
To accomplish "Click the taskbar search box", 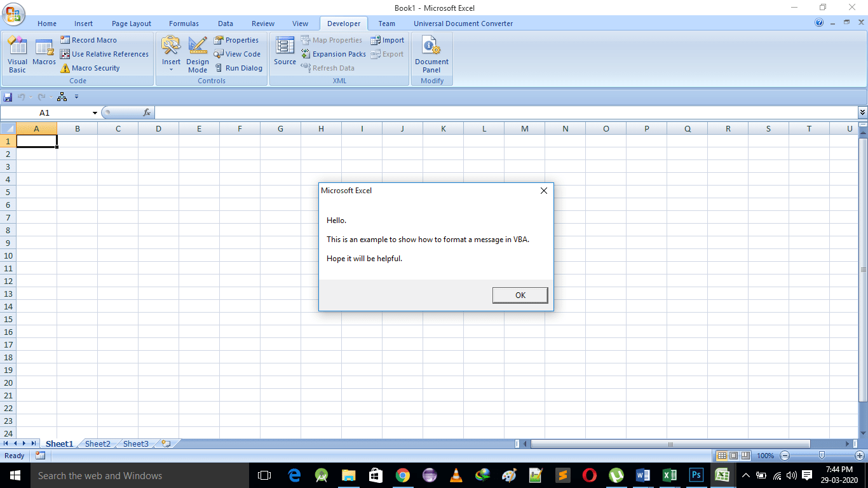I will point(139,475).
